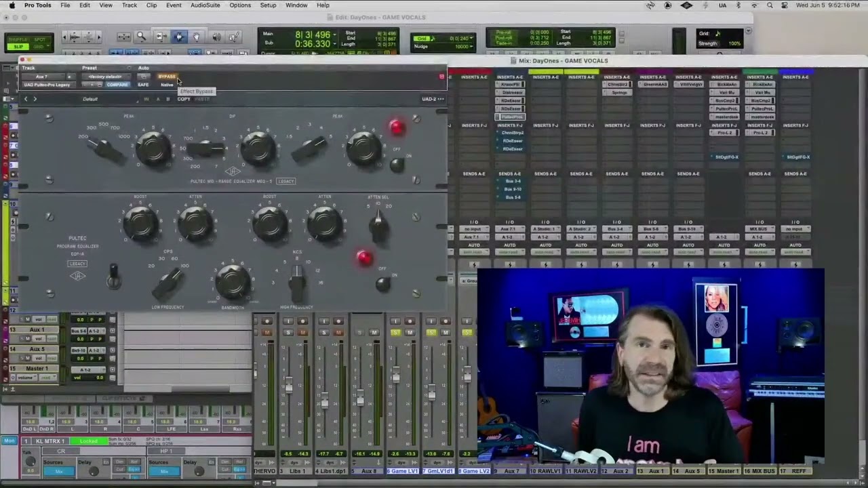Open UAD Pultec-Pro Legacy plugin selector

click(47, 85)
